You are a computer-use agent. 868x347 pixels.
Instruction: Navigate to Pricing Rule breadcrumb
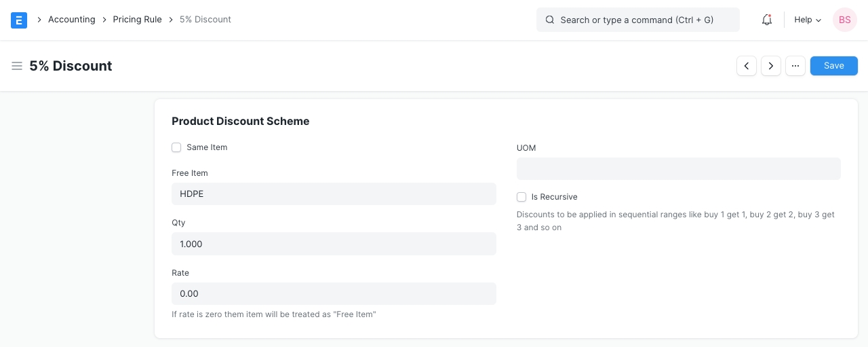[x=137, y=20]
